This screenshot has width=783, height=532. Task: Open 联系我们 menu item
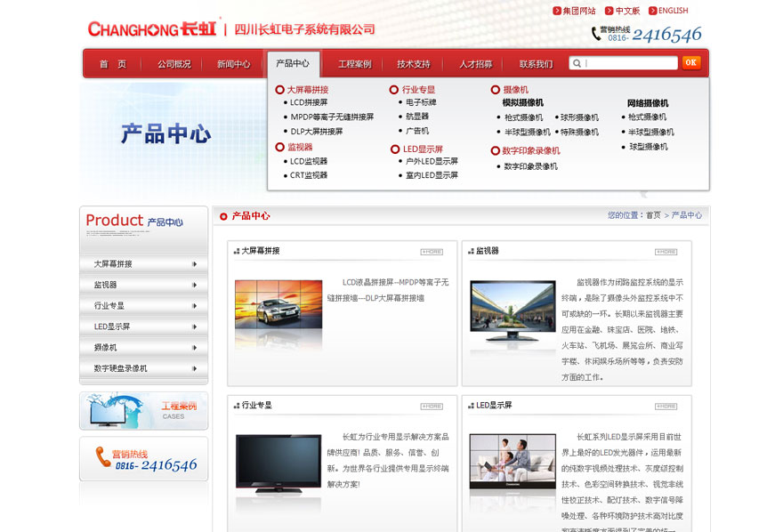(537, 64)
